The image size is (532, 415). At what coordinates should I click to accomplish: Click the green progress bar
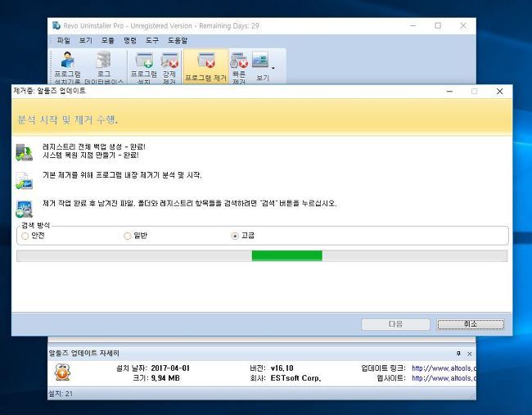pyautogui.click(x=287, y=256)
